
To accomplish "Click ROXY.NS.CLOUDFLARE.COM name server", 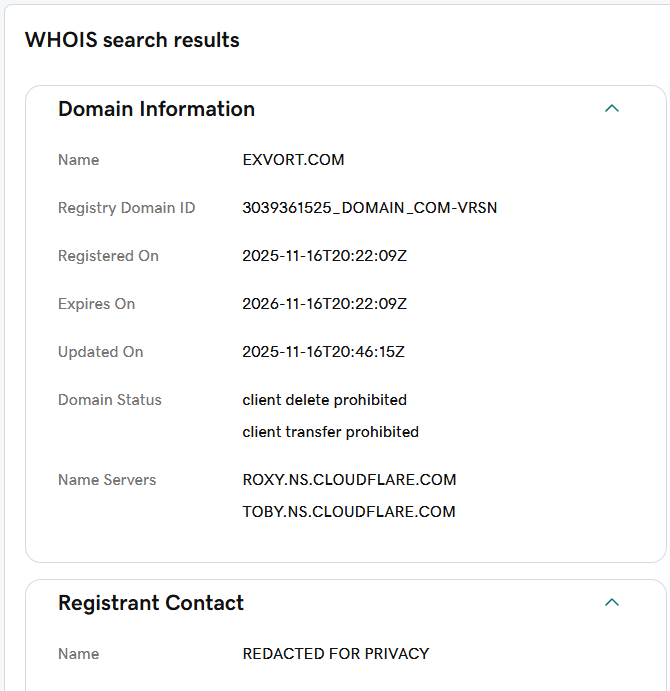I will point(349,480).
